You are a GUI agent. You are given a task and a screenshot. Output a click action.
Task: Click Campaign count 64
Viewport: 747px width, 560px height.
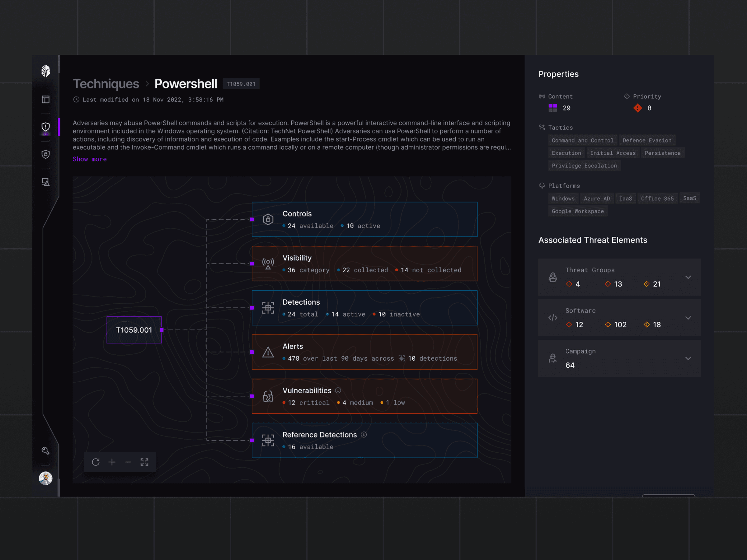coord(570,365)
